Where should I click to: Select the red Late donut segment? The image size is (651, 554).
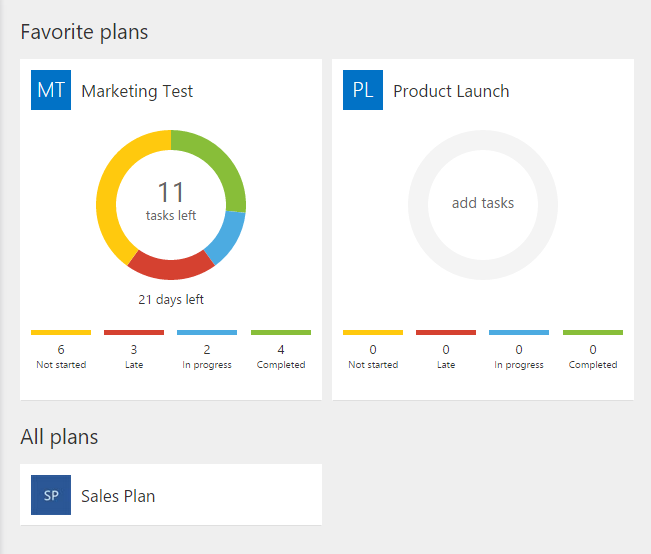(171, 268)
